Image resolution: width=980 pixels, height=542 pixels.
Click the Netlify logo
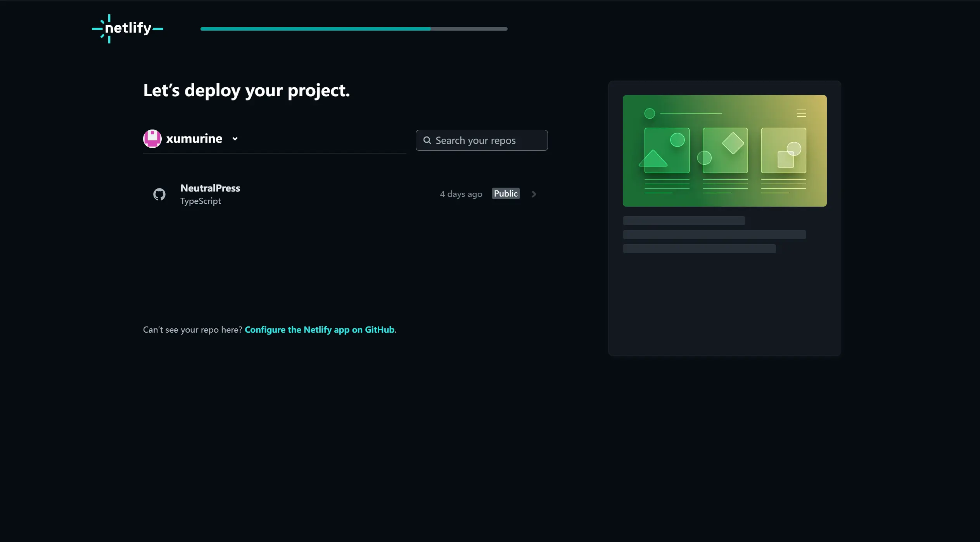(128, 29)
